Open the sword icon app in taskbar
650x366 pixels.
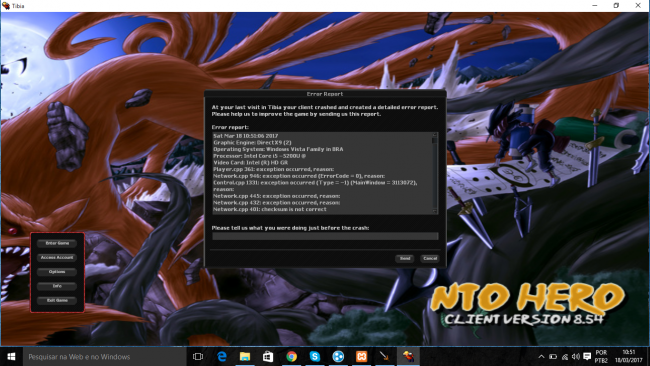(384, 356)
